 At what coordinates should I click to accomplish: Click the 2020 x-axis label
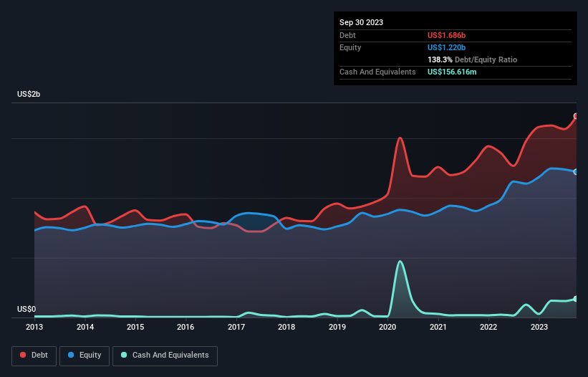pyautogui.click(x=387, y=327)
